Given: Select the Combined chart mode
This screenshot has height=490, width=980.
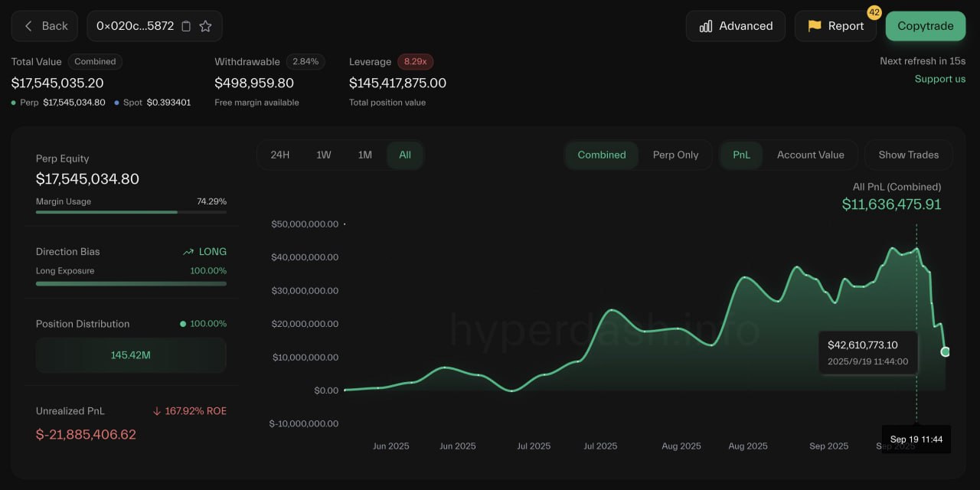Looking at the screenshot, I should (602, 155).
